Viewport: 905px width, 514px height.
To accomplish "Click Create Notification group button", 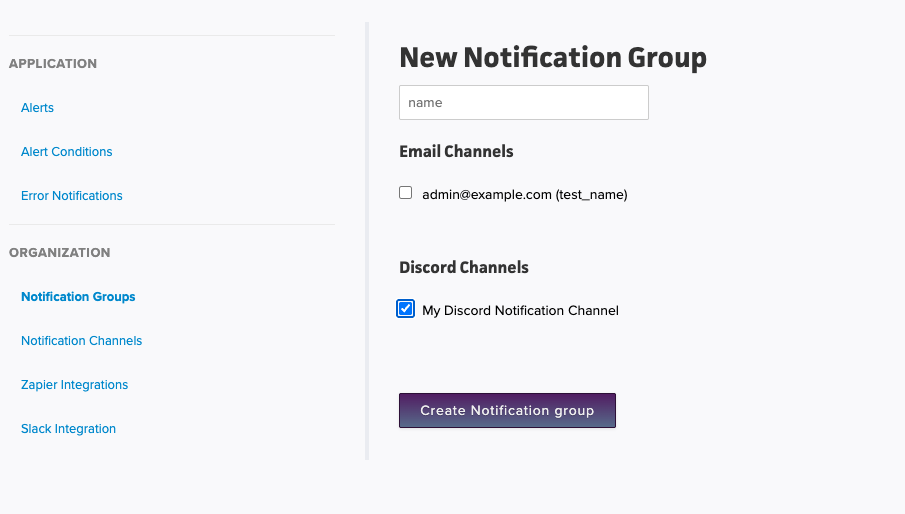I will tap(507, 410).
